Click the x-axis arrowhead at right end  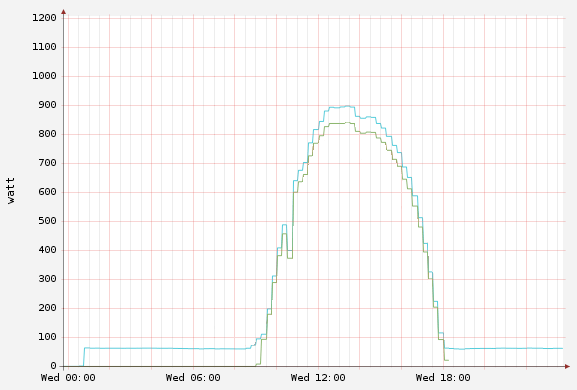(567, 366)
